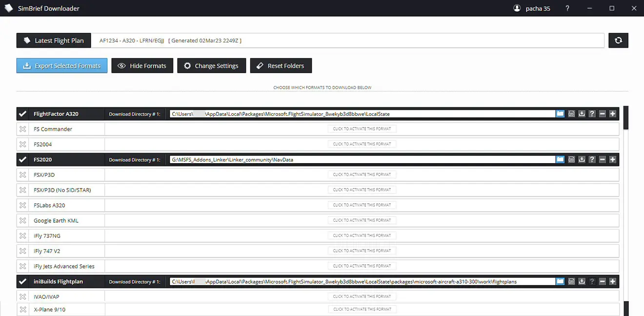Viewport: 644px width, 316px height.
Task: Click to activate IVAO/IVAP format
Action: coord(362,296)
